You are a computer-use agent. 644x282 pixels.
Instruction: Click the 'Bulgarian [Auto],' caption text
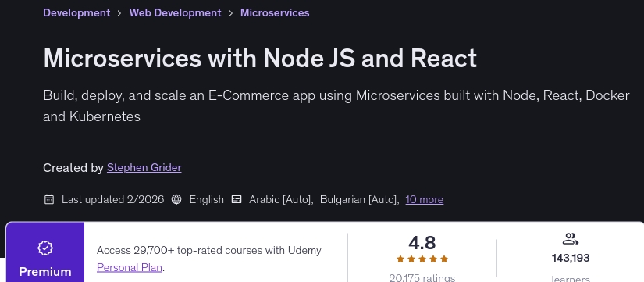click(x=360, y=200)
